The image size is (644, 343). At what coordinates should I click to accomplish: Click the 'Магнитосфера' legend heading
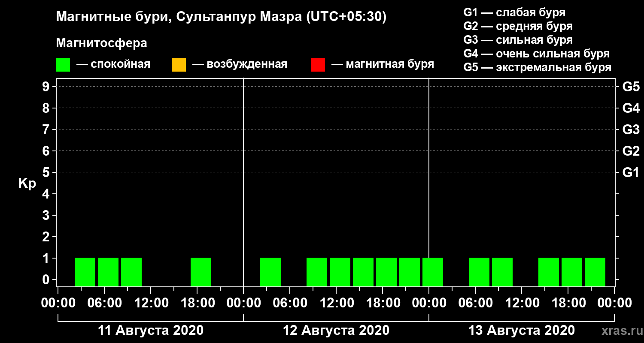point(101,43)
